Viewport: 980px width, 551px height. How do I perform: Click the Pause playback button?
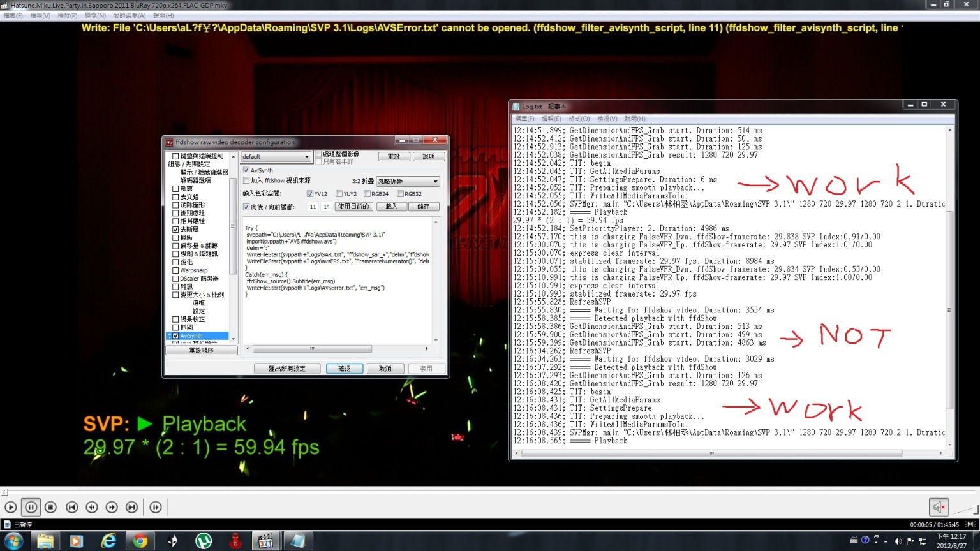[x=31, y=507]
